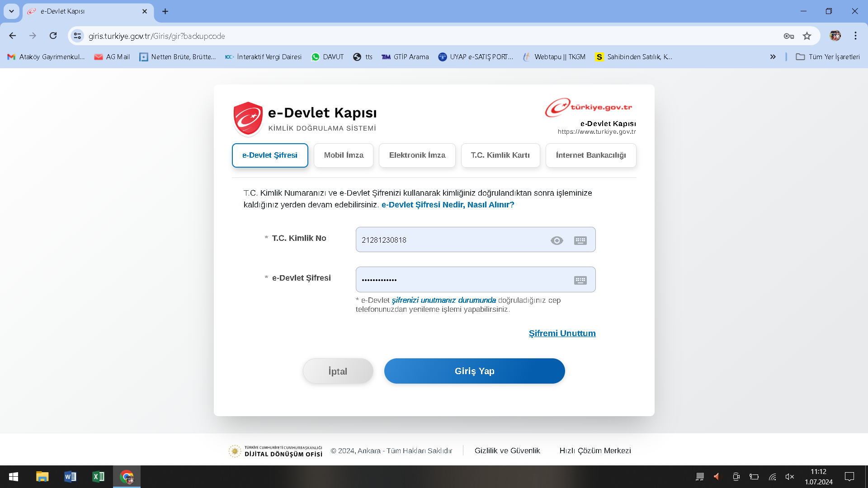Open the Windows notification center
This screenshot has height=488, width=868.
[849, 477]
